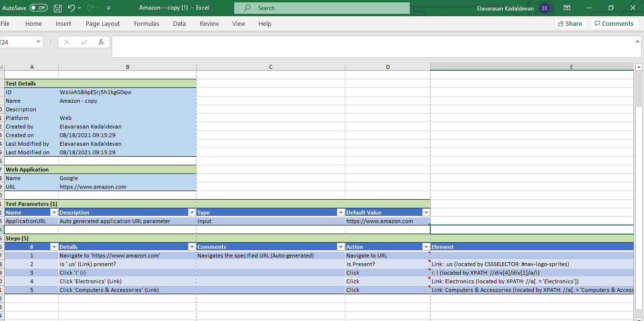Toggle the AutoSave switch

pyautogui.click(x=38, y=8)
